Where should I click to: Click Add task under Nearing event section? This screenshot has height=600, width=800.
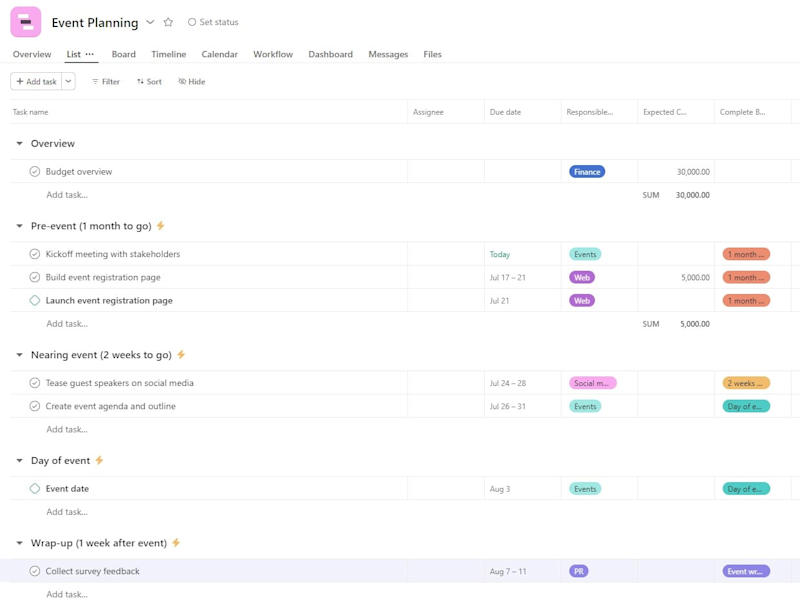[67, 429]
